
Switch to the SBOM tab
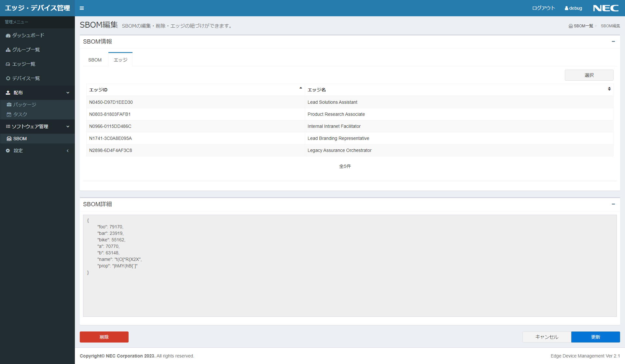95,60
